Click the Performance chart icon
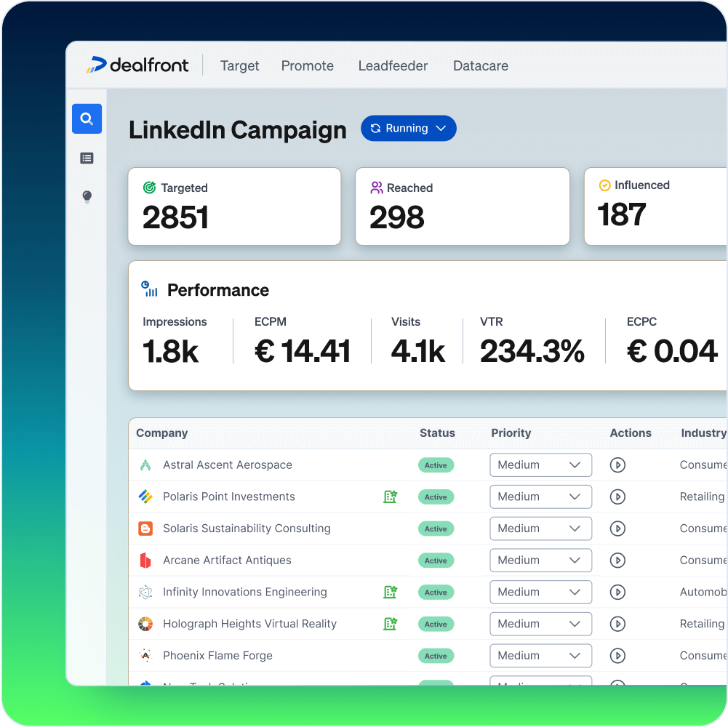The width and height of the screenshot is (728, 727). point(149,289)
